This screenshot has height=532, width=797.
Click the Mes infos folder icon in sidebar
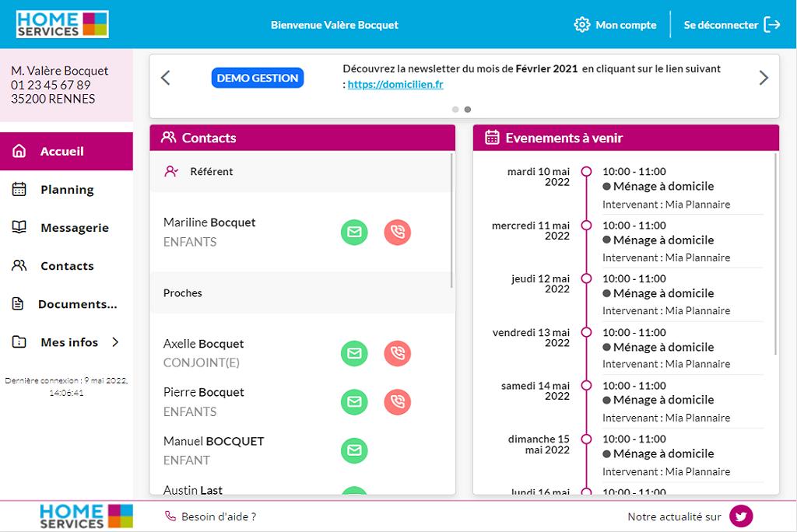19,341
